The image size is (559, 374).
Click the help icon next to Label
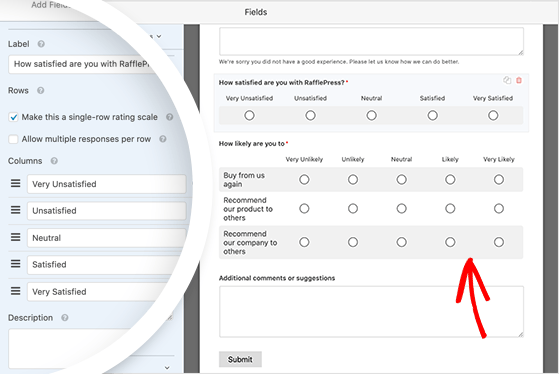pyautogui.click(x=41, y=44)
